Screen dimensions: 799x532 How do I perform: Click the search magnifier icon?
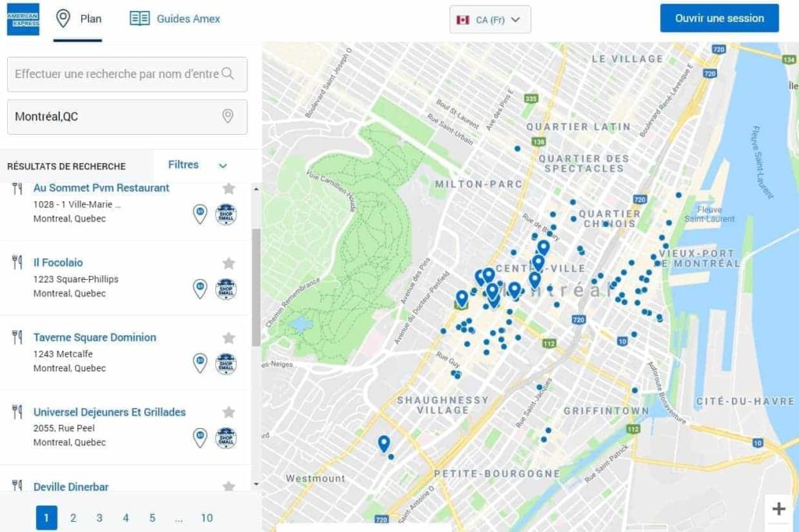pos(228,74)
